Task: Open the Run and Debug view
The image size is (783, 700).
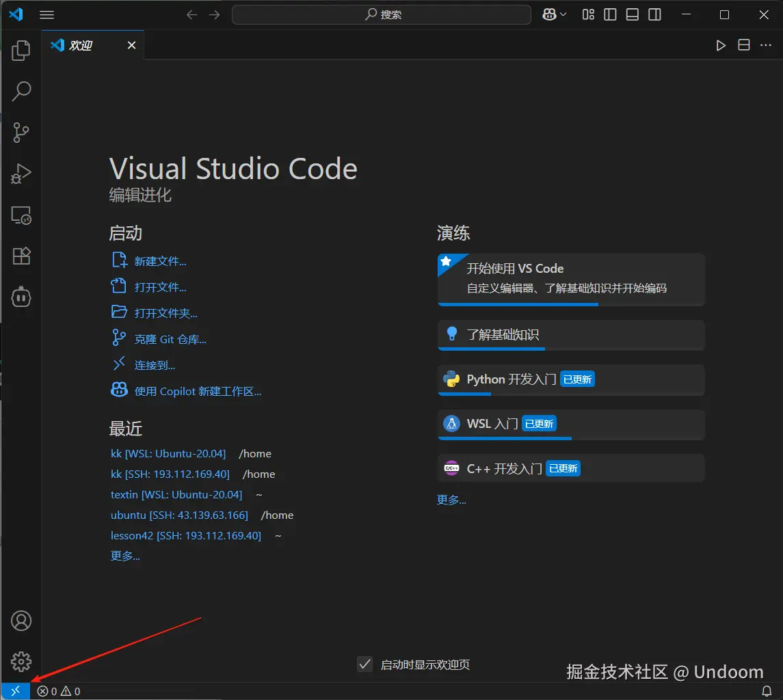Action: (21, 174)
